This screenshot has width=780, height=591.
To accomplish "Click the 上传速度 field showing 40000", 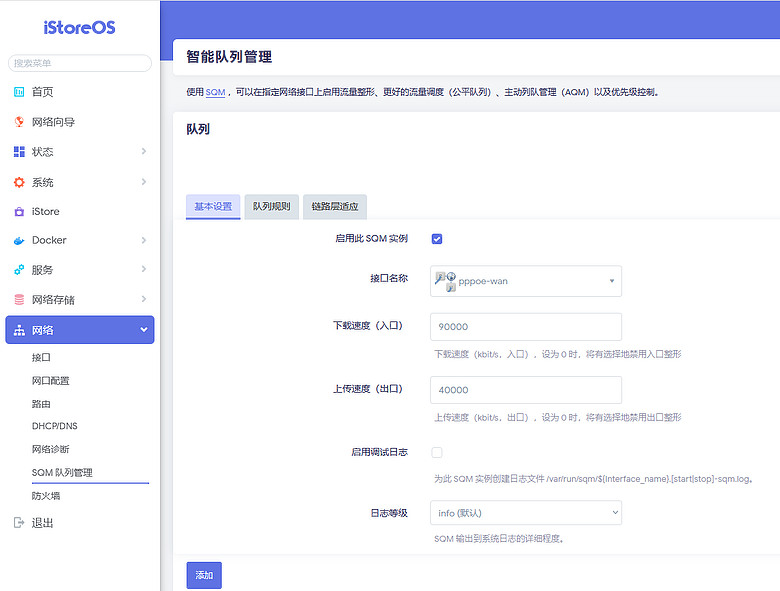I will coord(526,390).
